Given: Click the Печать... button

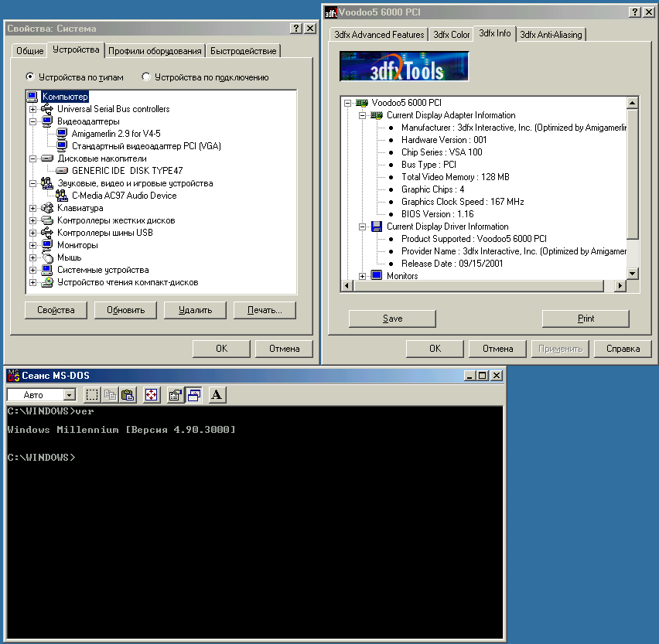Looking at the screenshot, I should (265, 310).
